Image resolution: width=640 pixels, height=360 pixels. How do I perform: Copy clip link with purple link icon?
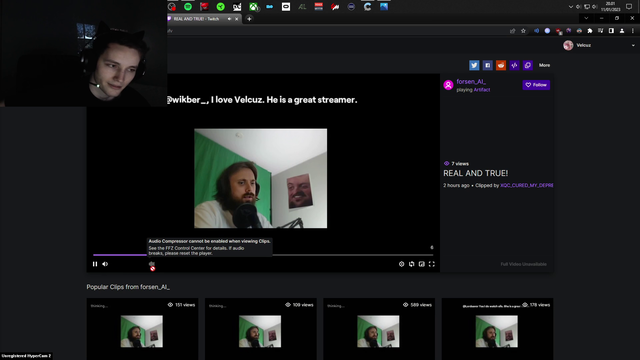(x=528, y=65)
